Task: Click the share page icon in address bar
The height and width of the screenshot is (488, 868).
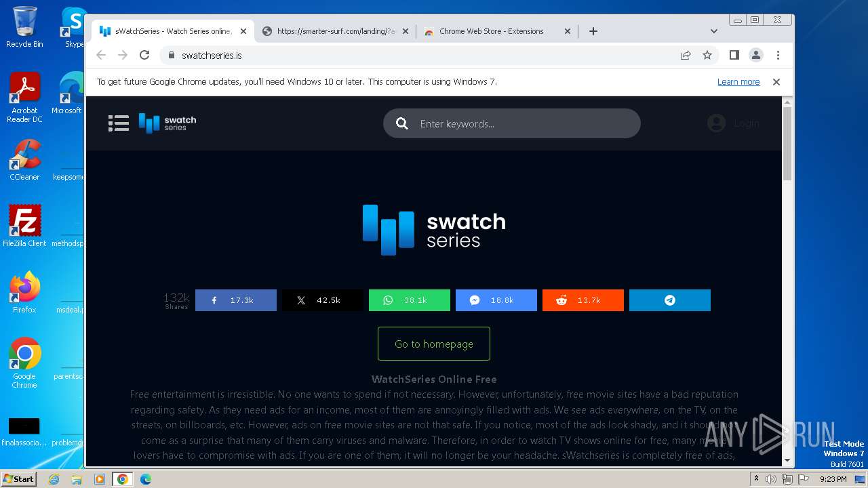Action: coord(686,56)
